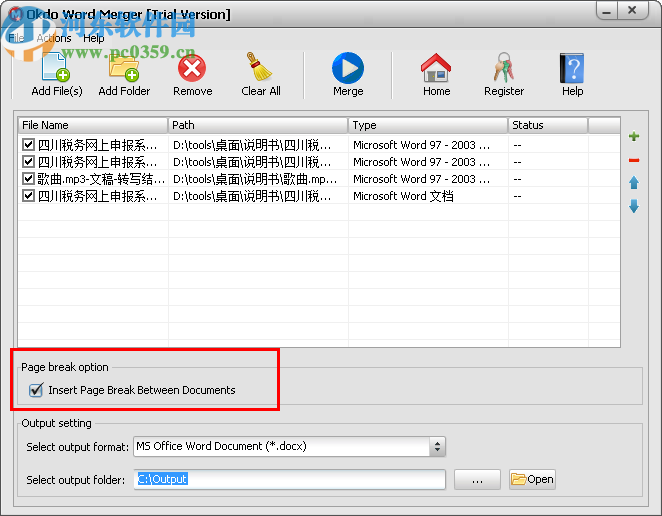This screenshot has width=662, height=516.
Task: Start merging with the Merge play icon
Action: coord(348,68)
